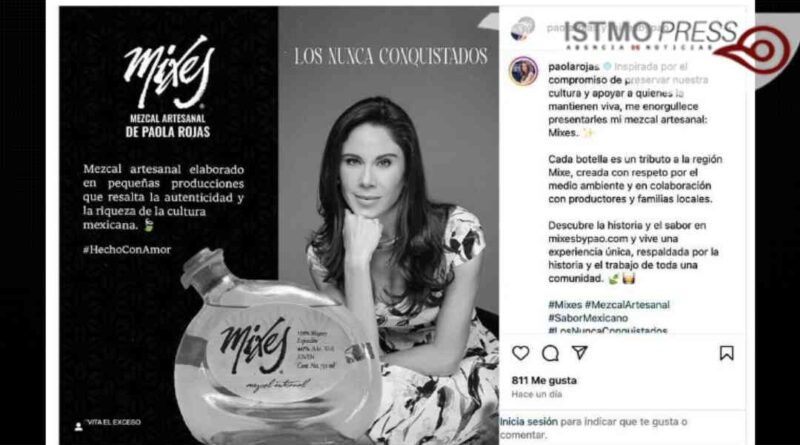Click the verified badge next to paolarojas
The height and width of the screenshot is (445, 800).
607,66
